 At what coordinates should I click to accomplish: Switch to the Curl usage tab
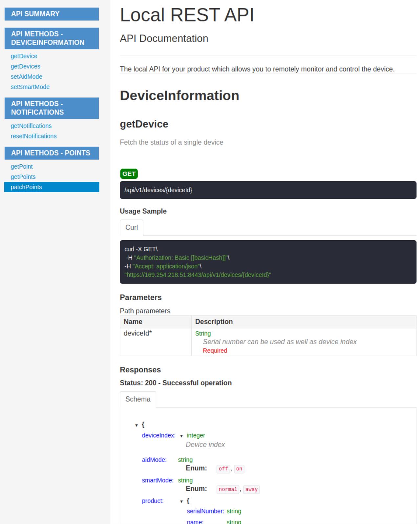coord(132,227)
